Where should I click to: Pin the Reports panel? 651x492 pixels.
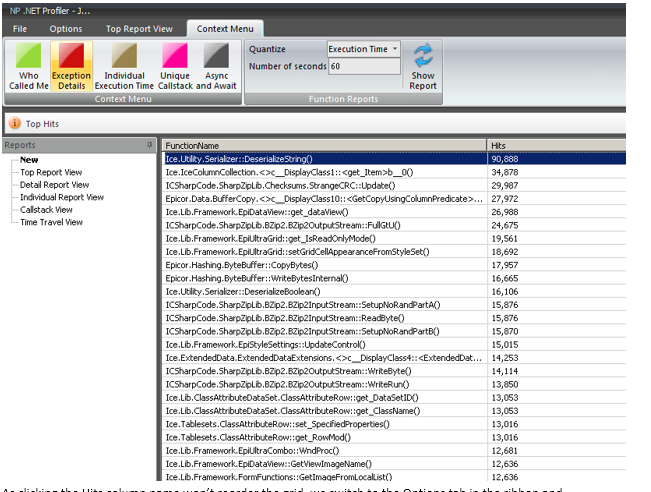tap(149, 144)
